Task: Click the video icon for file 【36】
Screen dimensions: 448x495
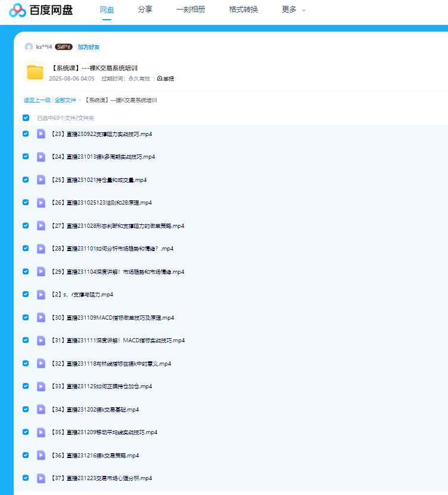Action: click(x=41, y=455)
